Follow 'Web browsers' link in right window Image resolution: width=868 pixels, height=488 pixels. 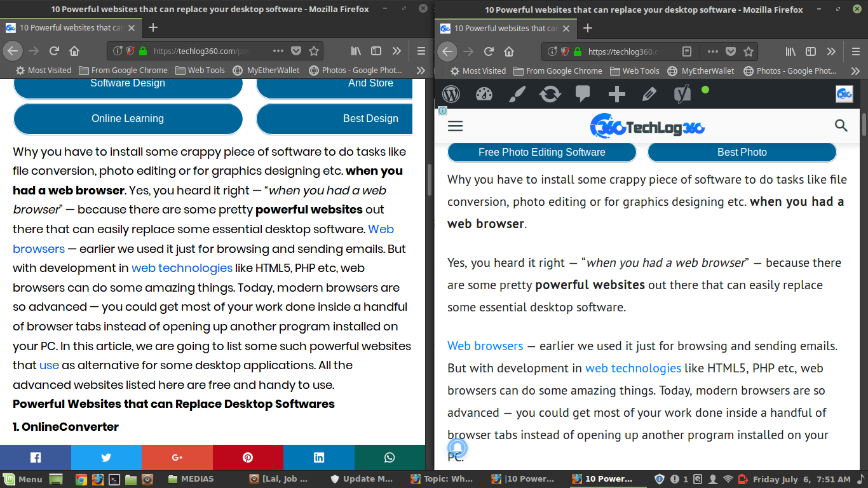pyautogui.click(x=485, y=346)
